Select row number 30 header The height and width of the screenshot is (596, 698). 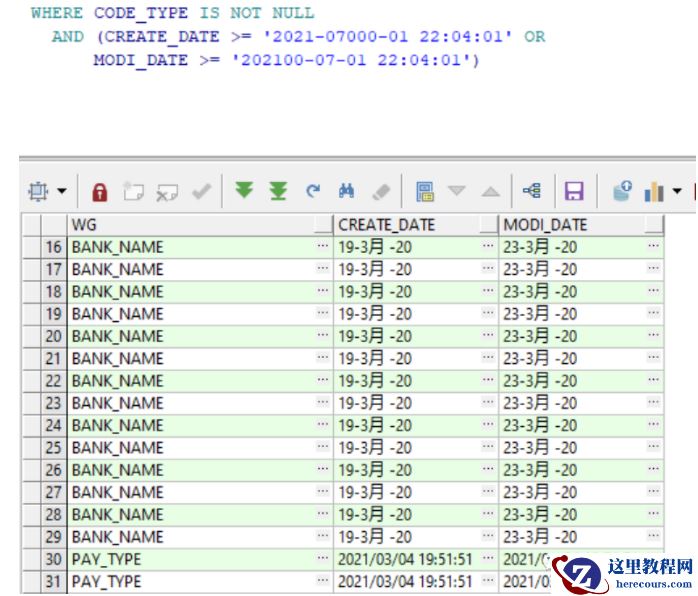pos(53,560)
